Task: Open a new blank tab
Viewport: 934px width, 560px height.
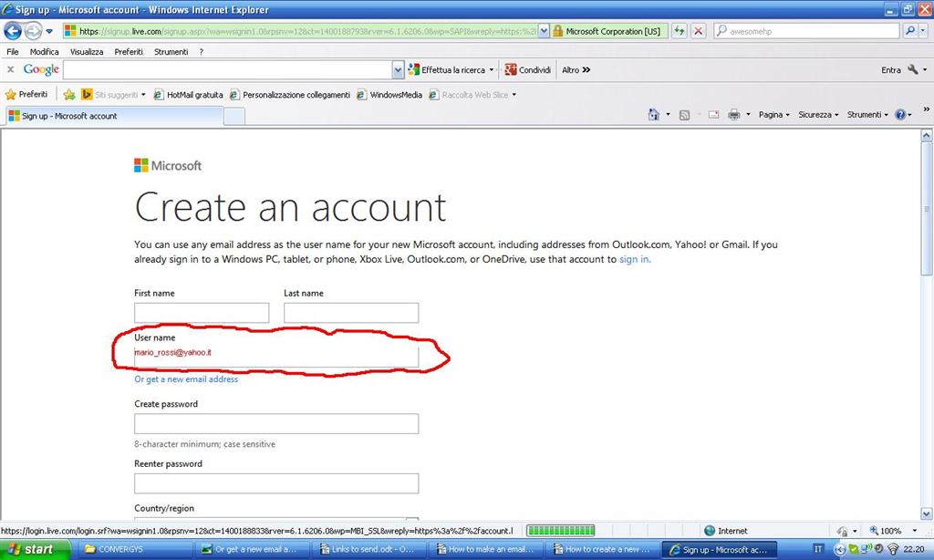Action: (234, 116)
